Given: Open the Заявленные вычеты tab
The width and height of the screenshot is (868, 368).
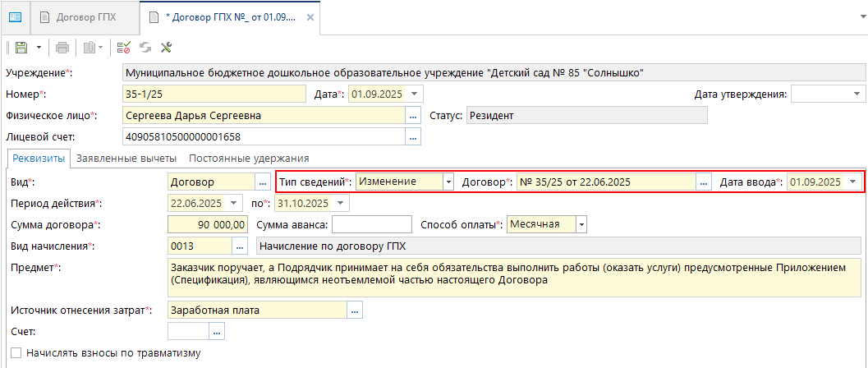Looking at the screenshot, I should (126, 159).
